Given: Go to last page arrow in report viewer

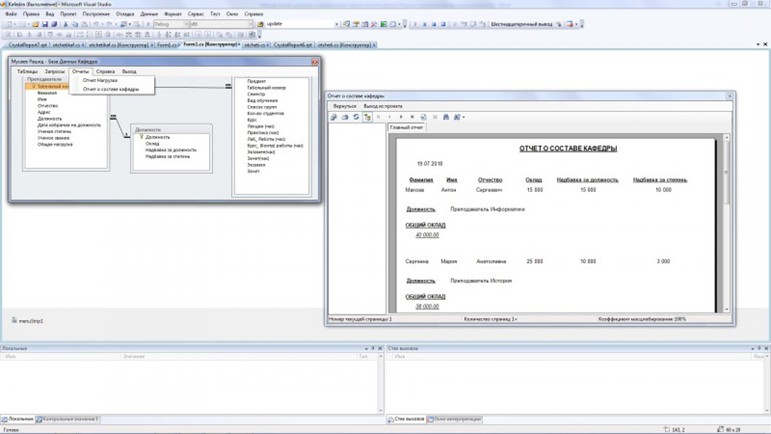Looking at the screenshot, I should (412, 117).
